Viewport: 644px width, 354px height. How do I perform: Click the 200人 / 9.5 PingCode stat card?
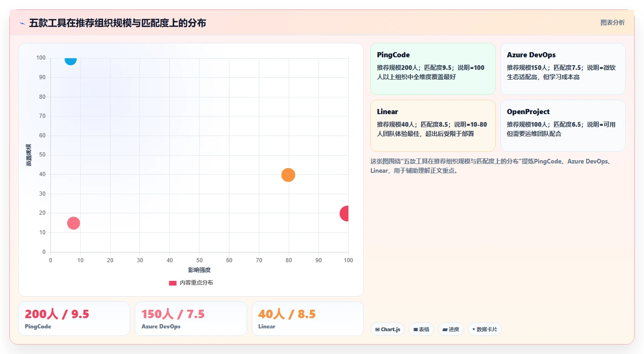(74, 319)
